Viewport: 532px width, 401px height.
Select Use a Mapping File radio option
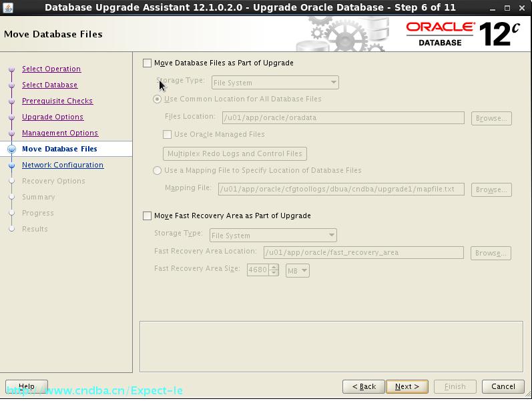point(157,170)
